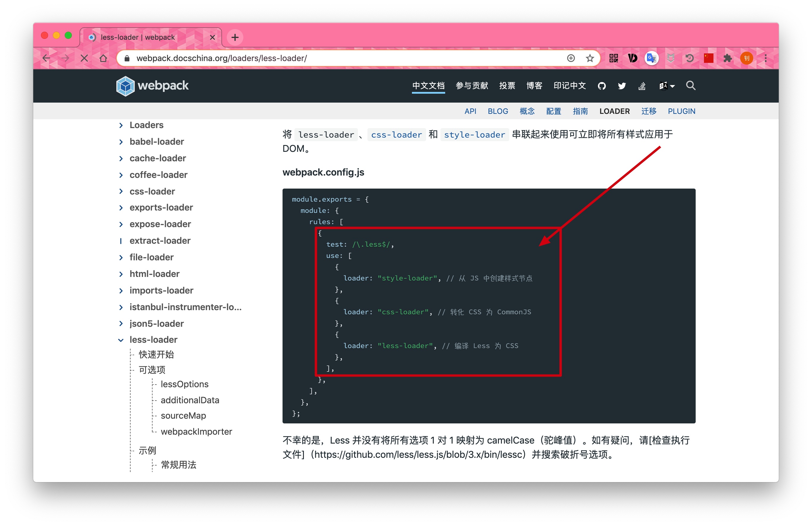Open the Google Translate extension
812x526 pixels.
[x=651, y=58]
